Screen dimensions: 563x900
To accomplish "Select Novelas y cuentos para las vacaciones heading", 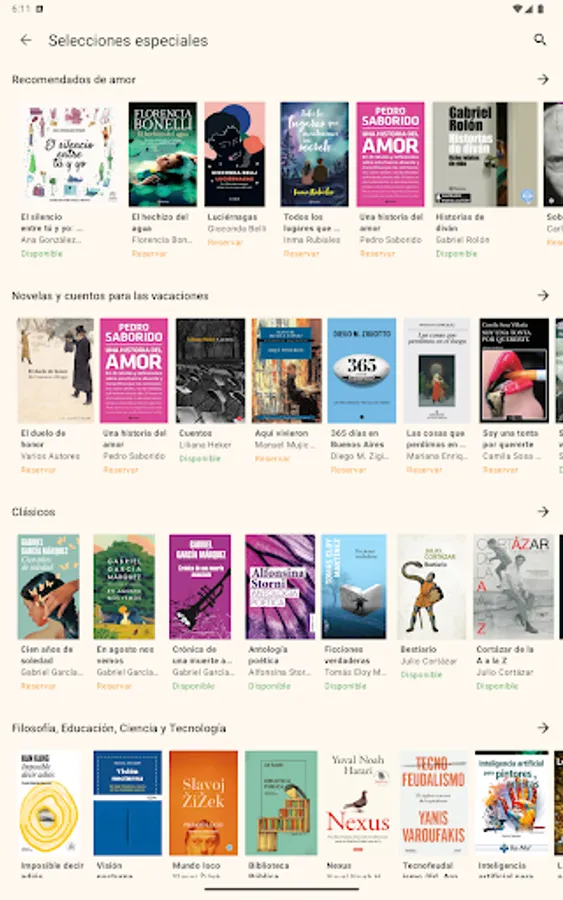I will [x=110, y=296].
